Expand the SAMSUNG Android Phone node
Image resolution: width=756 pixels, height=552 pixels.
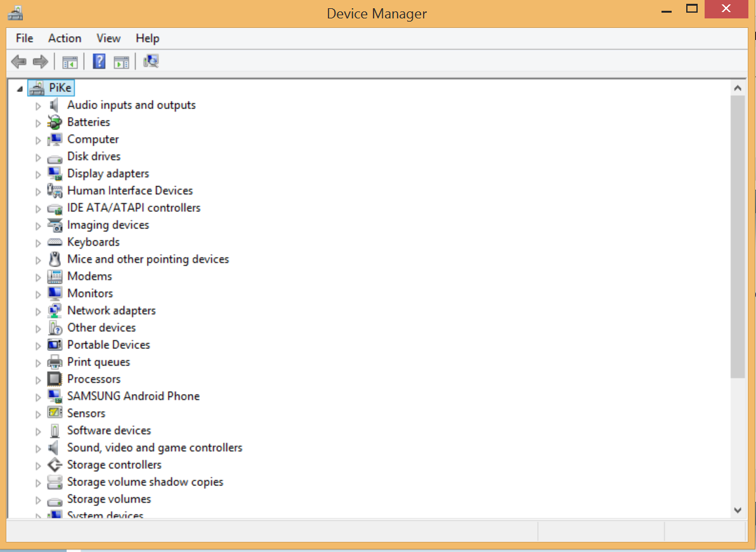[x=38, y=397]
